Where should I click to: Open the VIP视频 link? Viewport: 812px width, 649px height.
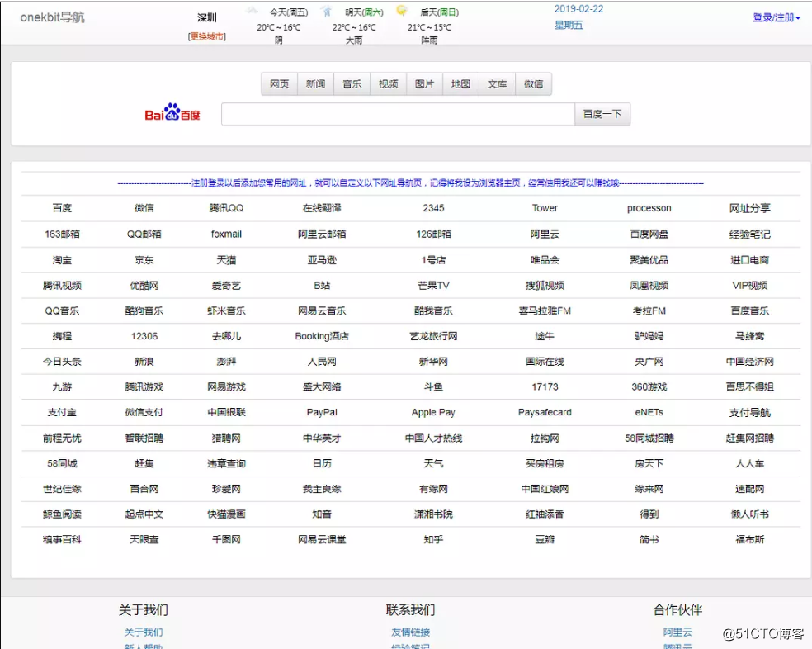750,285
